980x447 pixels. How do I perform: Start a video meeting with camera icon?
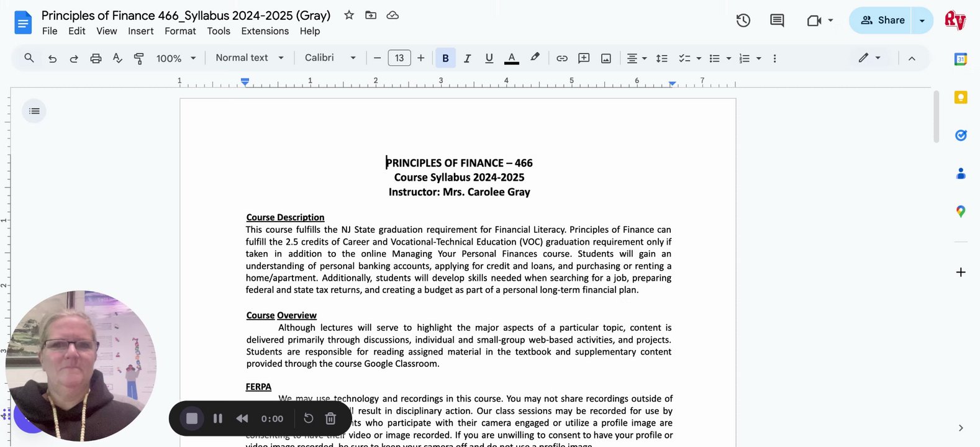[814, 20]
